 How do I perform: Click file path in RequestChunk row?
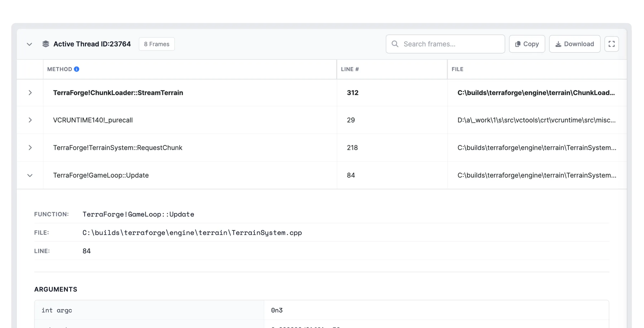point(537,148)
